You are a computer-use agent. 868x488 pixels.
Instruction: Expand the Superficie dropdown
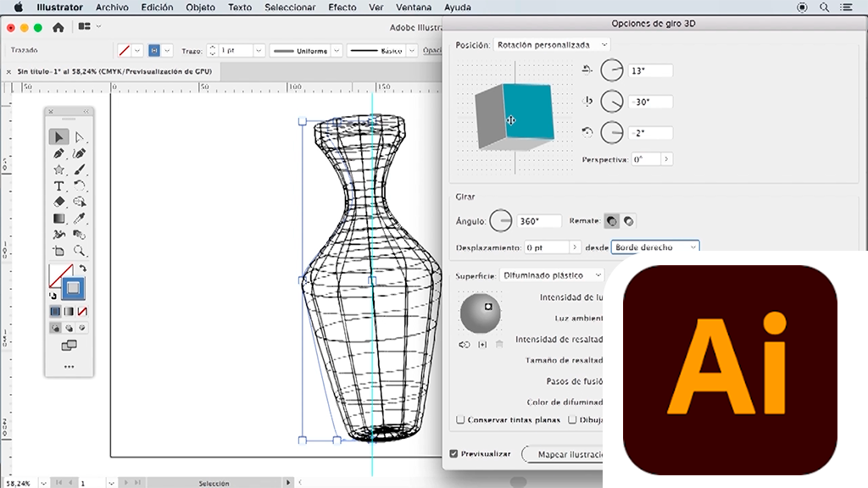(552, 275)
